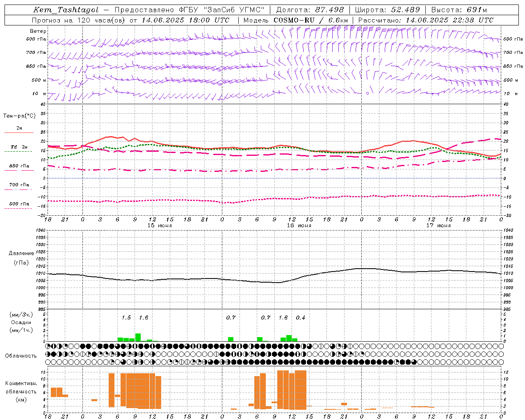Click the Давление pressure panel label
The image size is (525, 420).
coord(21,253)
